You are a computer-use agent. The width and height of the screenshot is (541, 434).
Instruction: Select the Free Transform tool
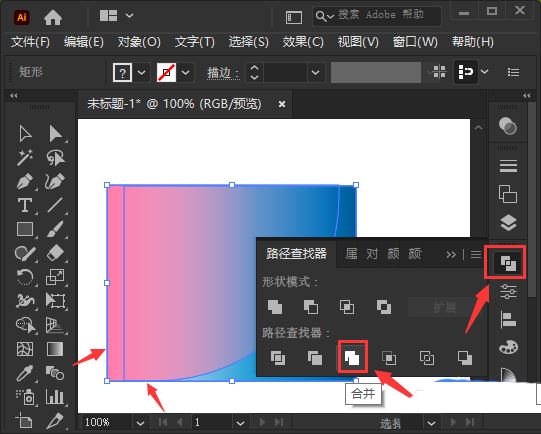[55, 301]
